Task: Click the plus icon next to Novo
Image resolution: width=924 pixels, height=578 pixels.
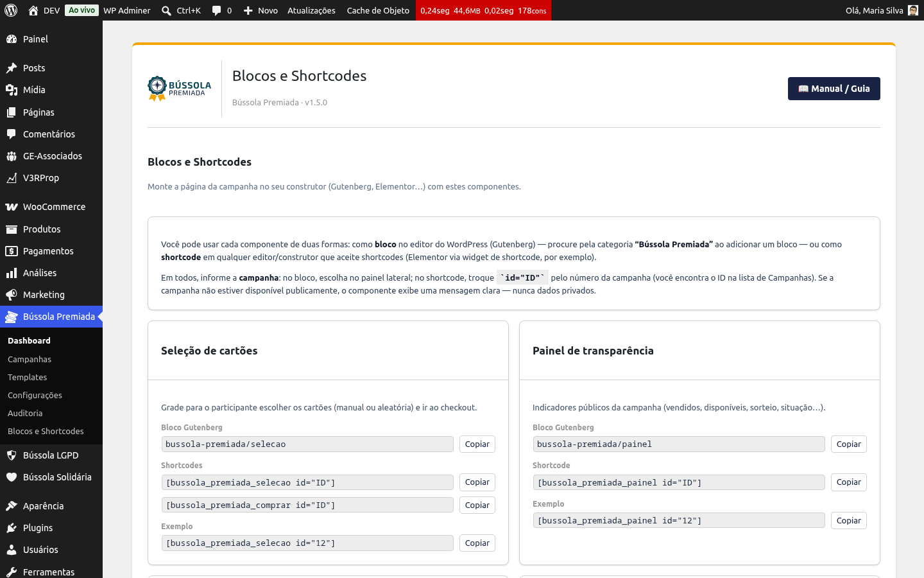Action: (x=248, y=10)
